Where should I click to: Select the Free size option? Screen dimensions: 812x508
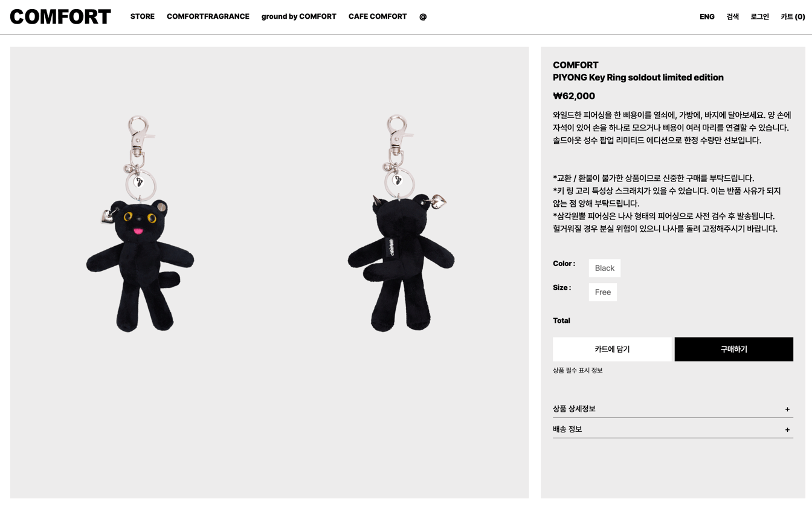click(602, 292)
